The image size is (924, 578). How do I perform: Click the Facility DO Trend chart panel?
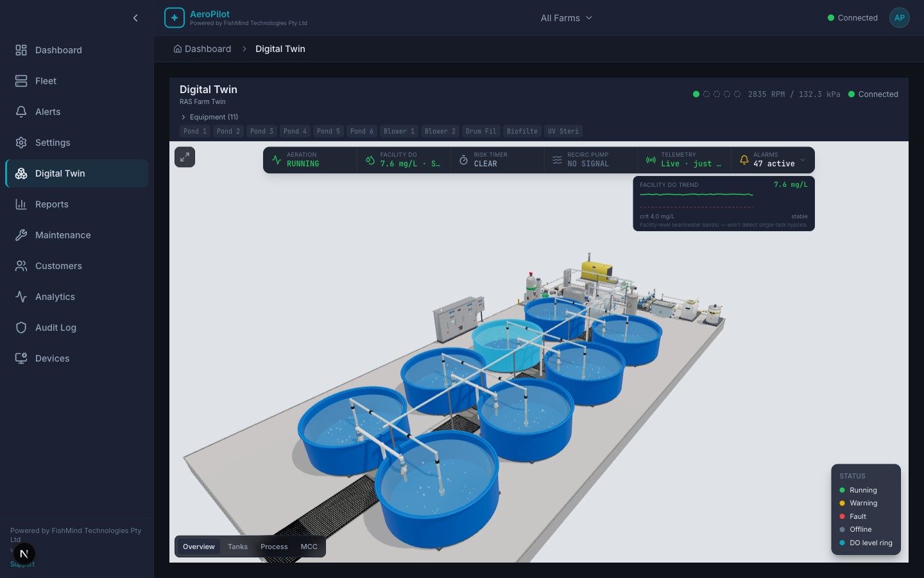(x=724, y=204)
